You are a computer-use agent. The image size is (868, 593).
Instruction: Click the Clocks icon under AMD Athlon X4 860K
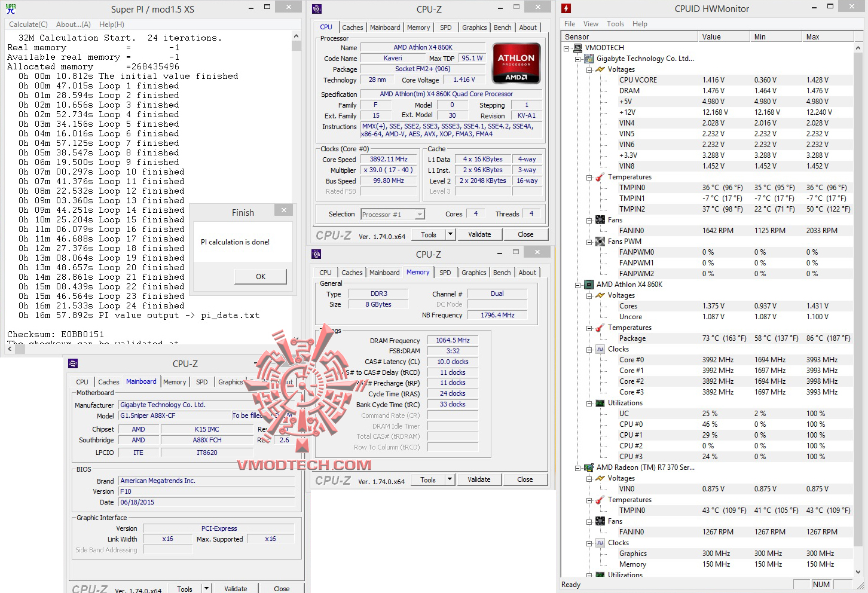click(x=600, y=349)
